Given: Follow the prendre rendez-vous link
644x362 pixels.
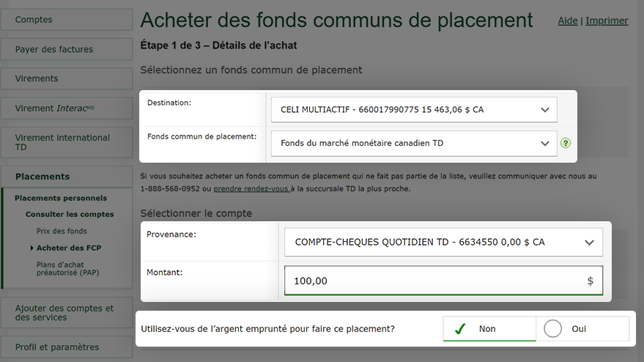Looking at the screenshot, I should pos(251,188).
